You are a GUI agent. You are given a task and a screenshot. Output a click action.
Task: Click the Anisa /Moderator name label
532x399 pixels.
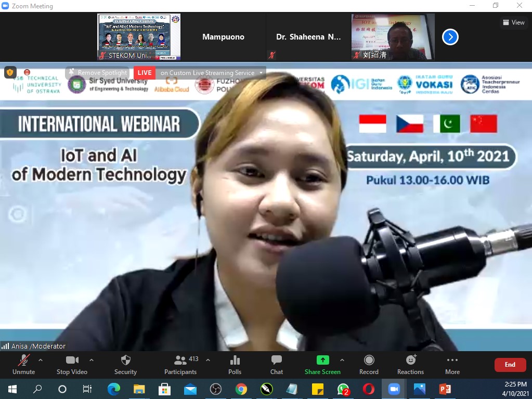click(38, 346)
